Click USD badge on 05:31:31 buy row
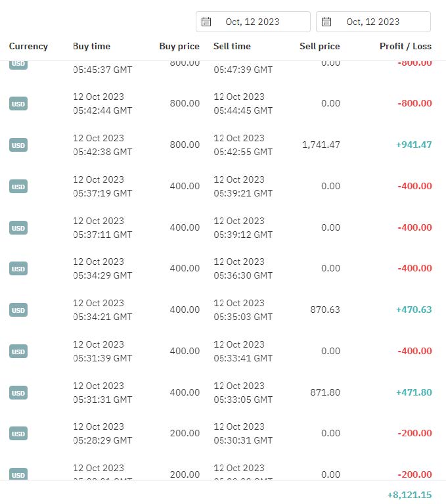The image size is (446, 504). pos(18,393)
